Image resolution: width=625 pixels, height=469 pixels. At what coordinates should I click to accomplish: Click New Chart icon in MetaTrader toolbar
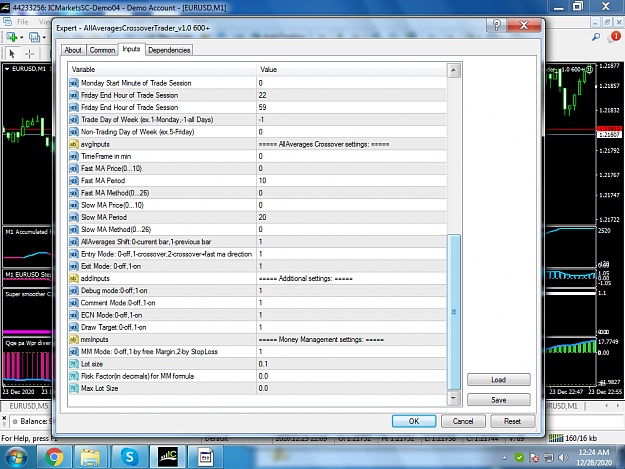[12, 37]
